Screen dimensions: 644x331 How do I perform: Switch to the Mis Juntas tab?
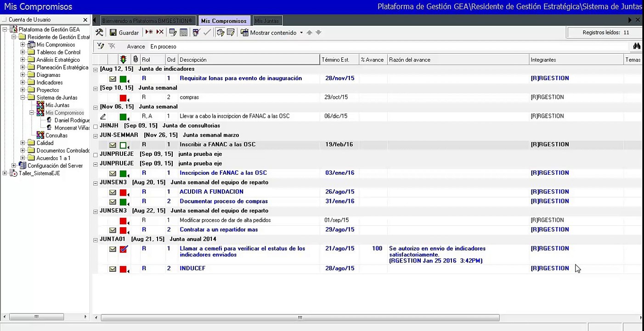coord(267,21)
